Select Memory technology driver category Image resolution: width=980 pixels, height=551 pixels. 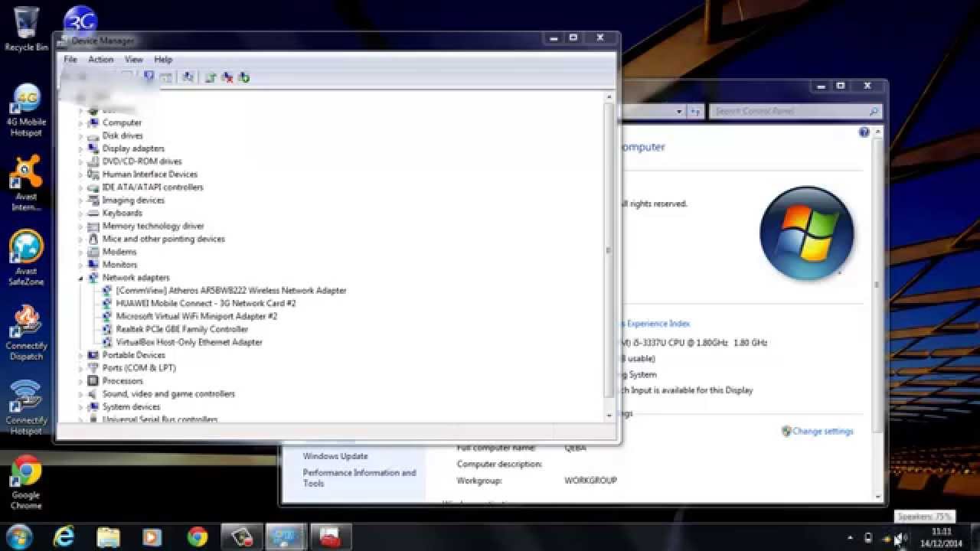(153, 227)
